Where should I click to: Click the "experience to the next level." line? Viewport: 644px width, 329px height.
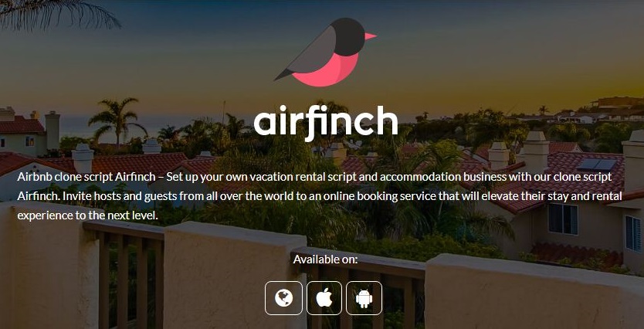pyautogui.click(x=87, y=215)
